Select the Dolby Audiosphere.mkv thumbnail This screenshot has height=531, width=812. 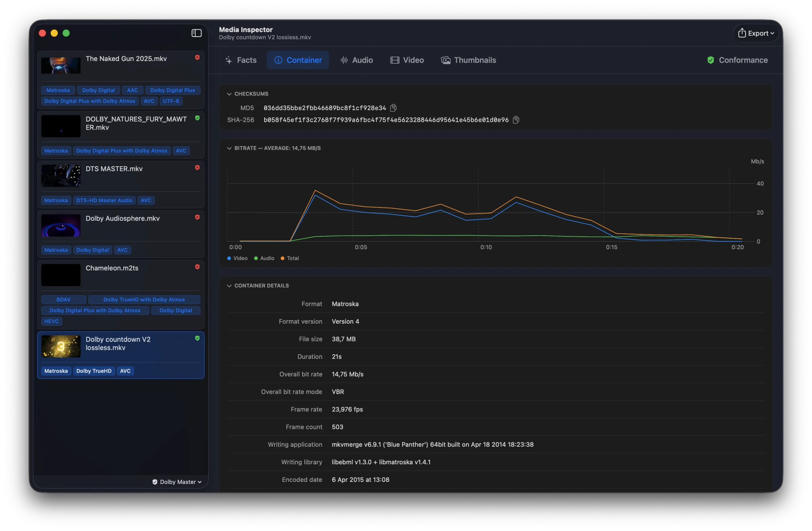(x=61, y=226)
